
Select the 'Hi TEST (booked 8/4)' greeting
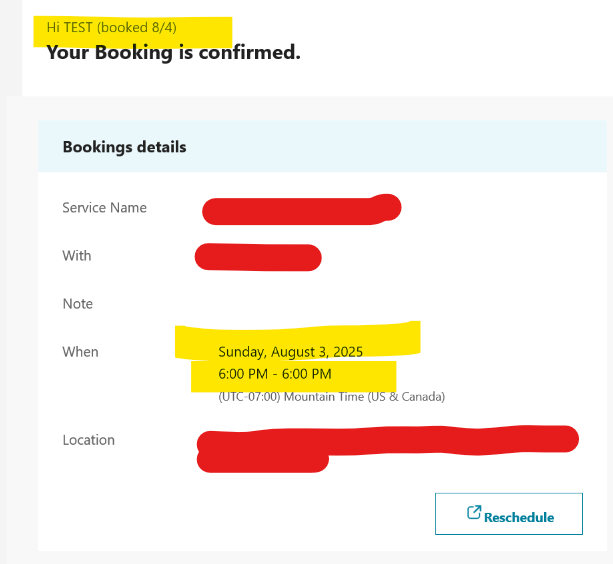coord(111,27)
